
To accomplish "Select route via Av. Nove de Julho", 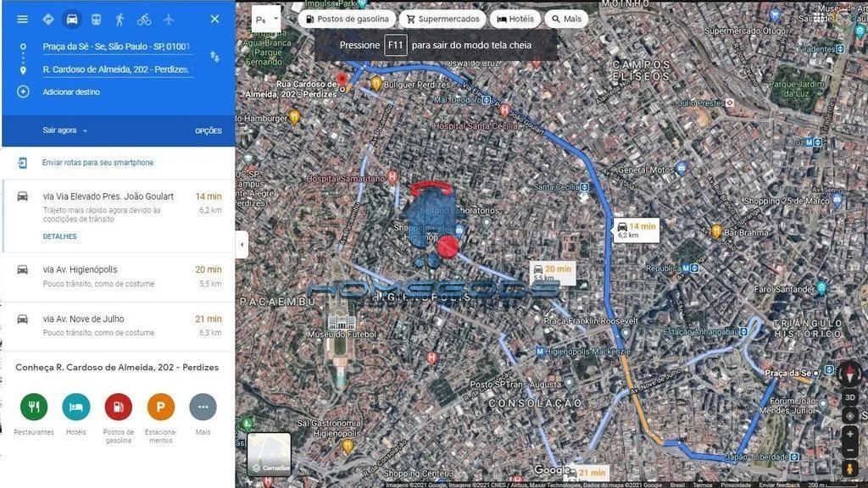I will click(x=119, y=326).
